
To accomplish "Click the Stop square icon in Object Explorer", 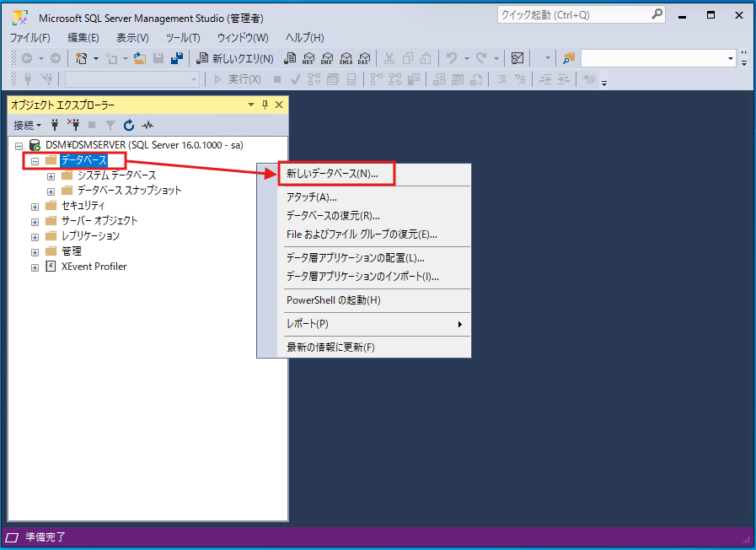I will pyautogui.click(x=92, y=126).
